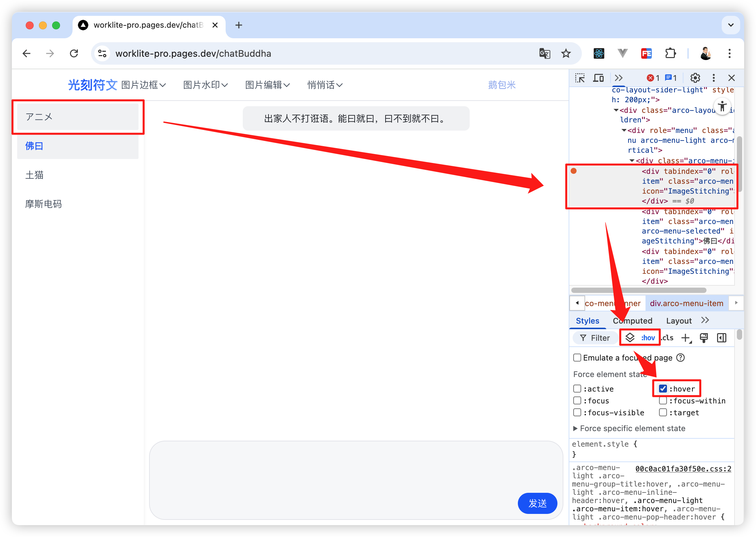Enable the :active state checkbox
756x537 pixels.
tap(577, 389)
